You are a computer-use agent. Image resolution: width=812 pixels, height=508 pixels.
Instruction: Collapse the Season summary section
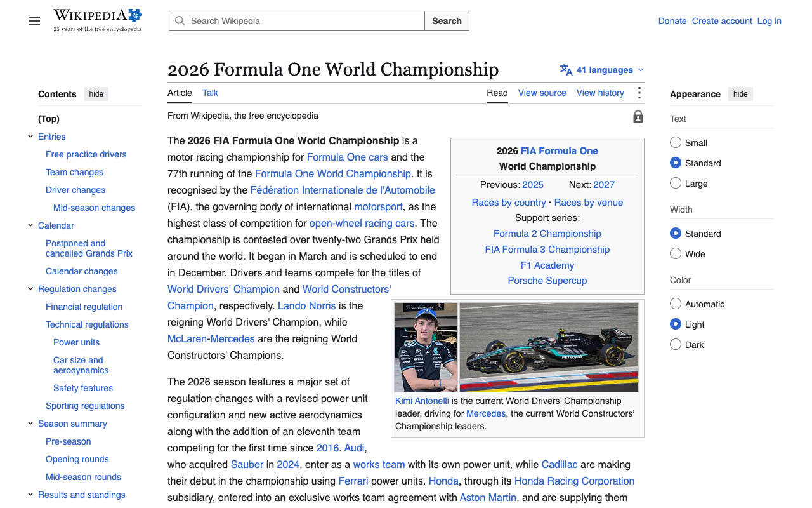(30, 424)
